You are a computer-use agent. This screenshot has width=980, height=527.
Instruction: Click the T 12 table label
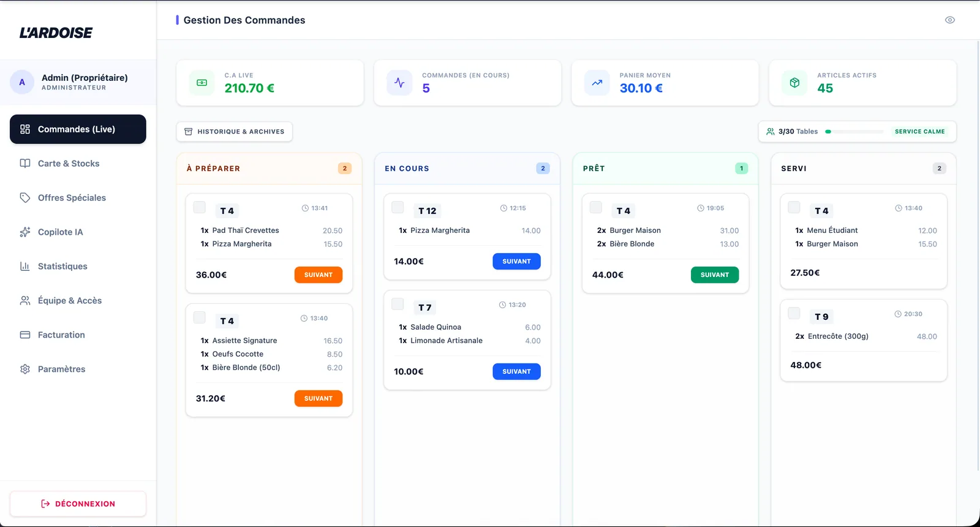click(428, 211)
